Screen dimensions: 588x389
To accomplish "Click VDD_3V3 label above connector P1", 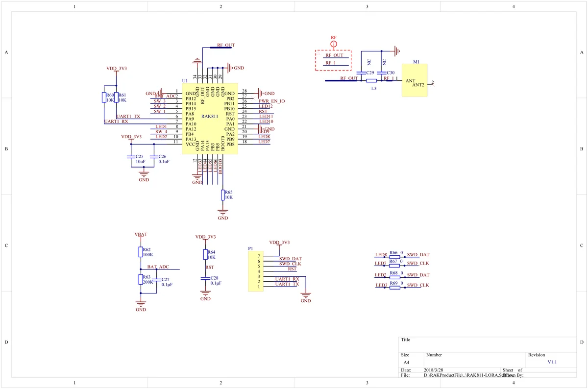I will pos(279,243).
